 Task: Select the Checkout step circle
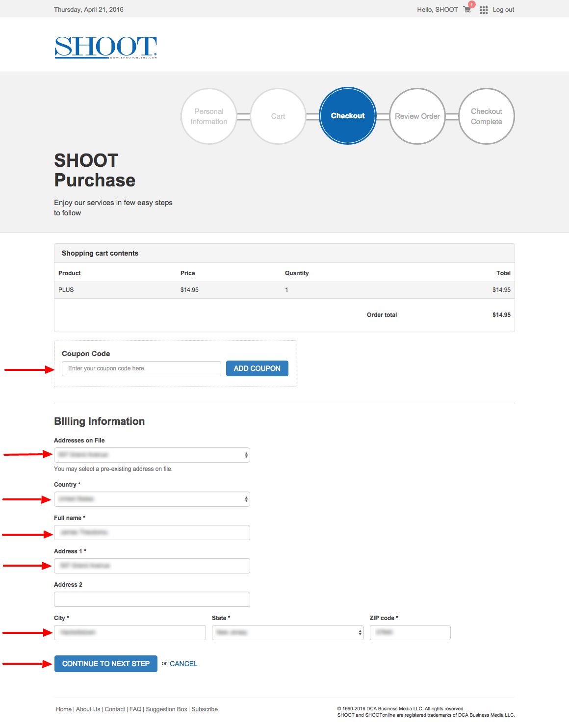coord(348,116)
